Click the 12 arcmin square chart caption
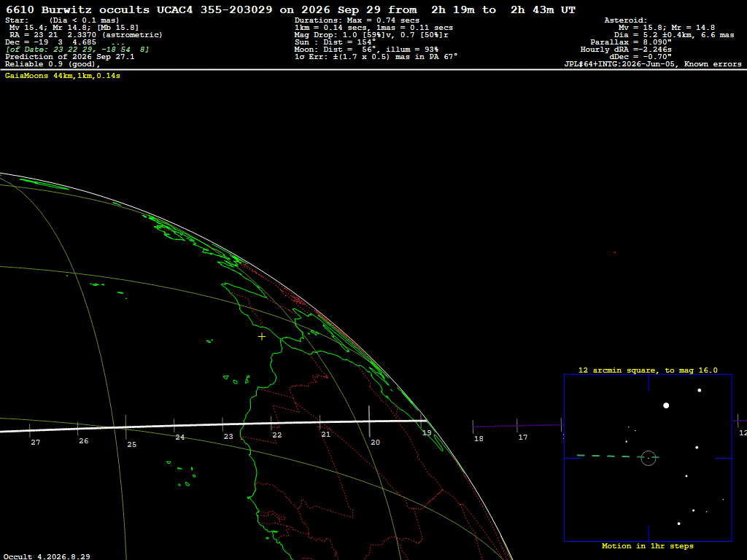This screenshot has height=560, width=747. click(648, 370)
